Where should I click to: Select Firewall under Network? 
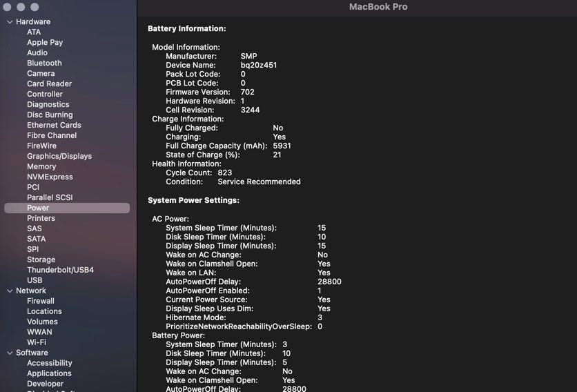click(x=41, y=301)
